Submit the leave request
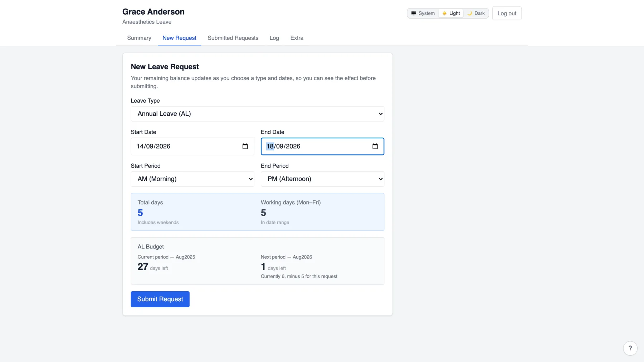 pos(160,299)
